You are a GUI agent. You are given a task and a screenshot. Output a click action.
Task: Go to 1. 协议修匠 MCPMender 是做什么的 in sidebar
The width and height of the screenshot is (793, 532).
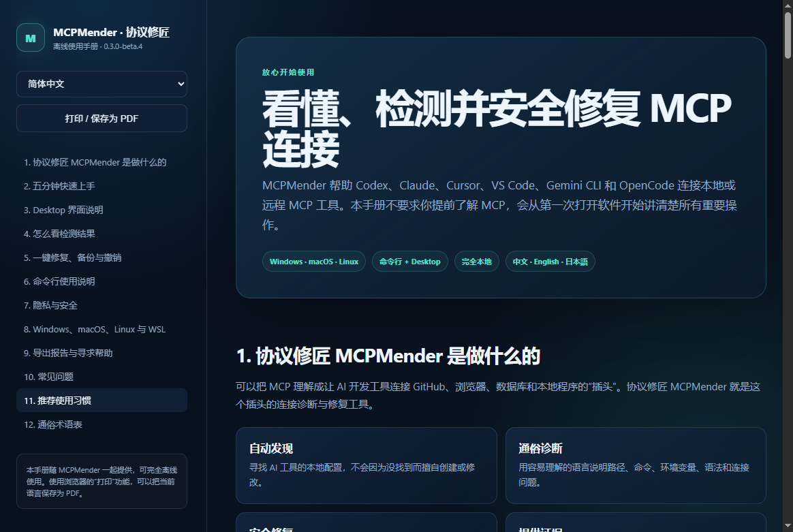tap(102, 162)
